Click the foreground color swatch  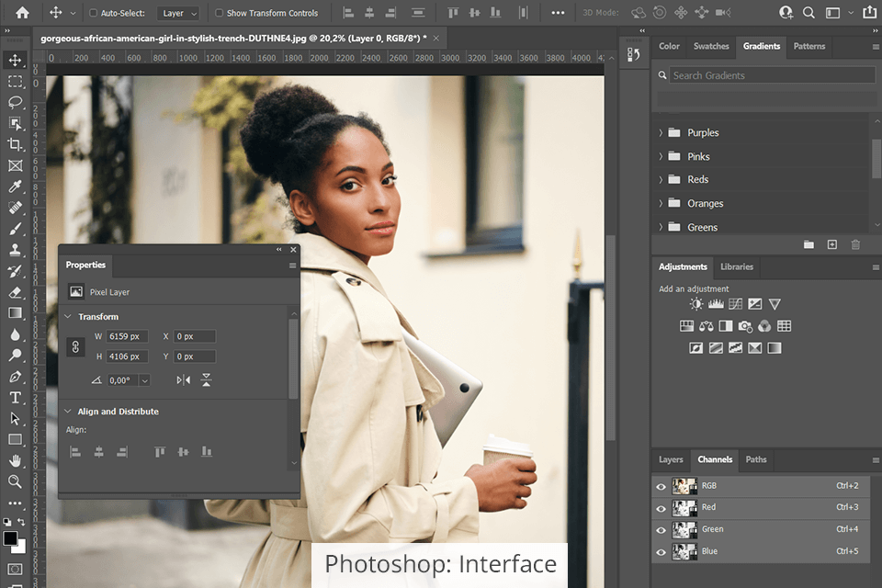click(10, 538)
